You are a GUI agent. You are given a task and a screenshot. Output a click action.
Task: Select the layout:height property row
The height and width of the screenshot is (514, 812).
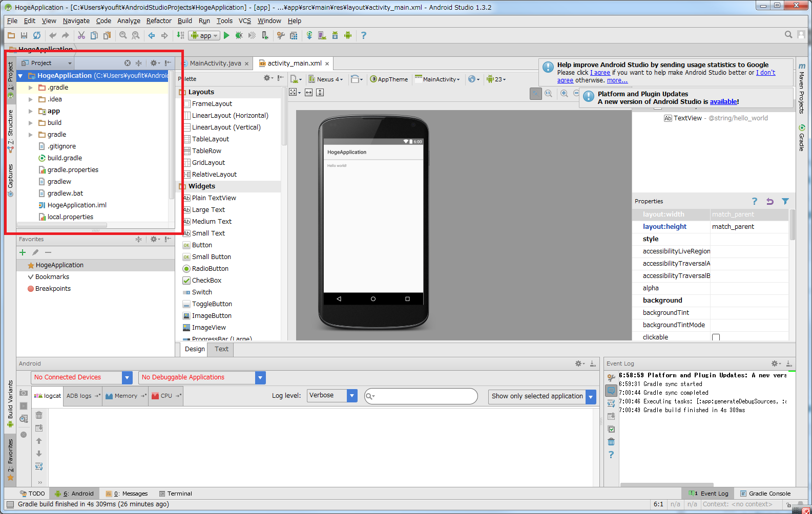pyautogui.click(x=710, y=227)
